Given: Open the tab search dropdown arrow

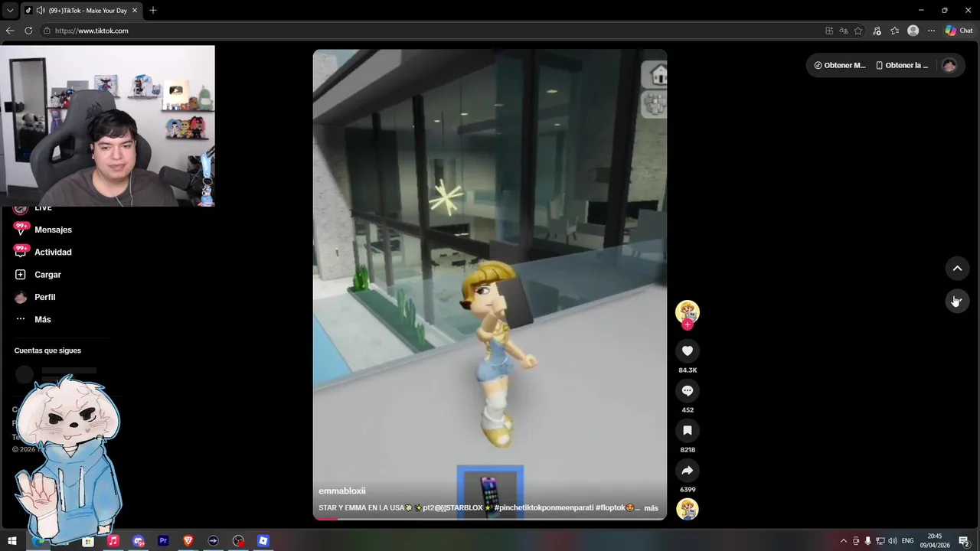Looking at the screenshot, I should pos(9,11).
